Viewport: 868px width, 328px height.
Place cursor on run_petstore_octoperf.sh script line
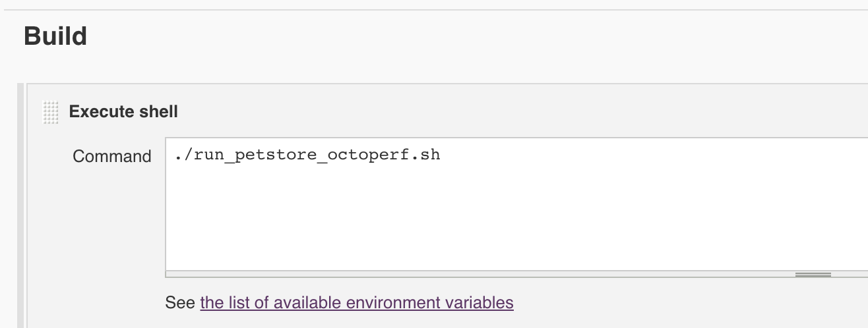coord(307,156)
